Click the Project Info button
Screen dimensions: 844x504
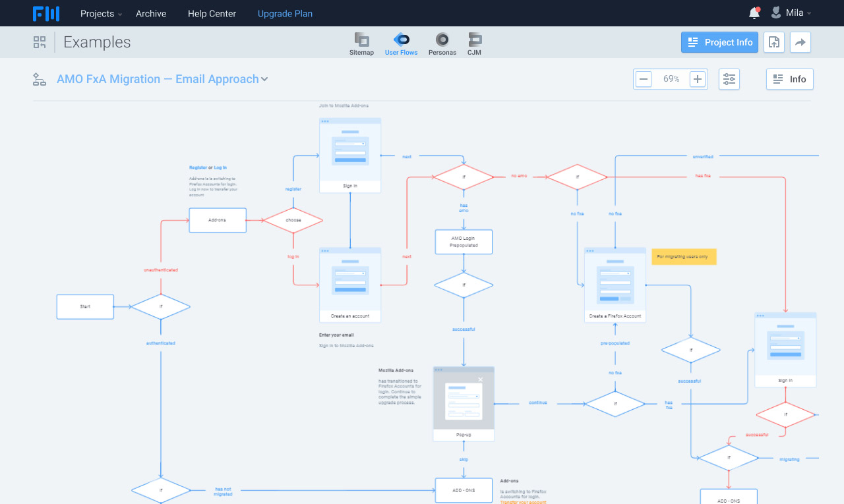pyautogui.click(x=719, y=42)
